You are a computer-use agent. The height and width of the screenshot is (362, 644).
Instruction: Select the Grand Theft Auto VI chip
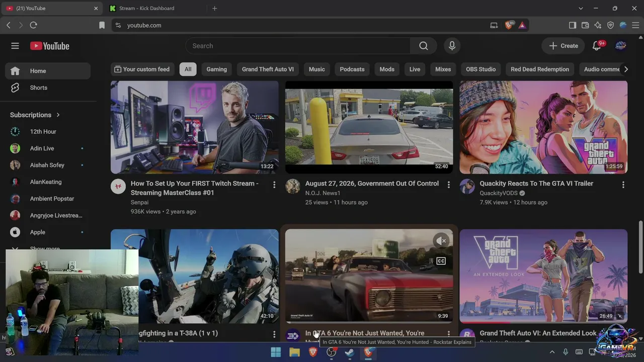268,69
